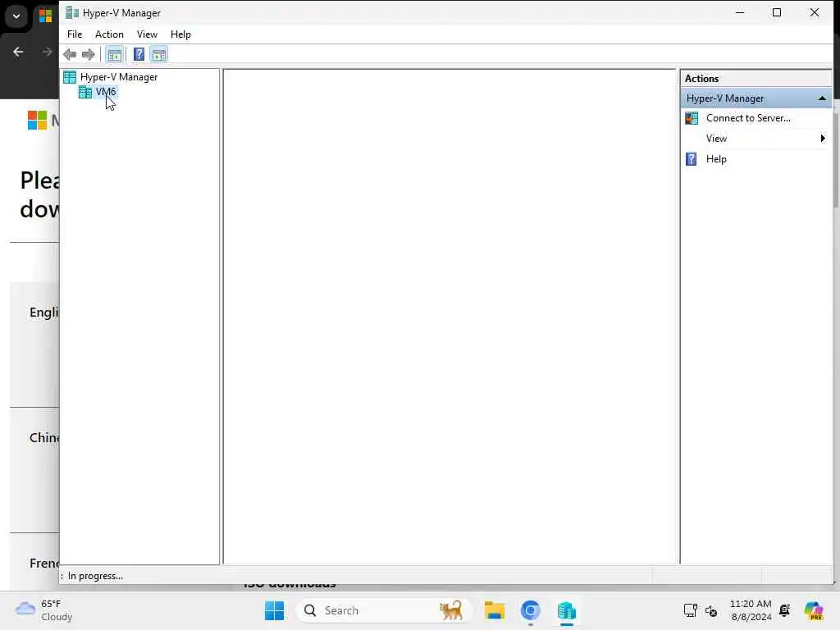Maximize the Hyper-V Manager window
Viewport: 840px width, 630px height.
point(777,12)
